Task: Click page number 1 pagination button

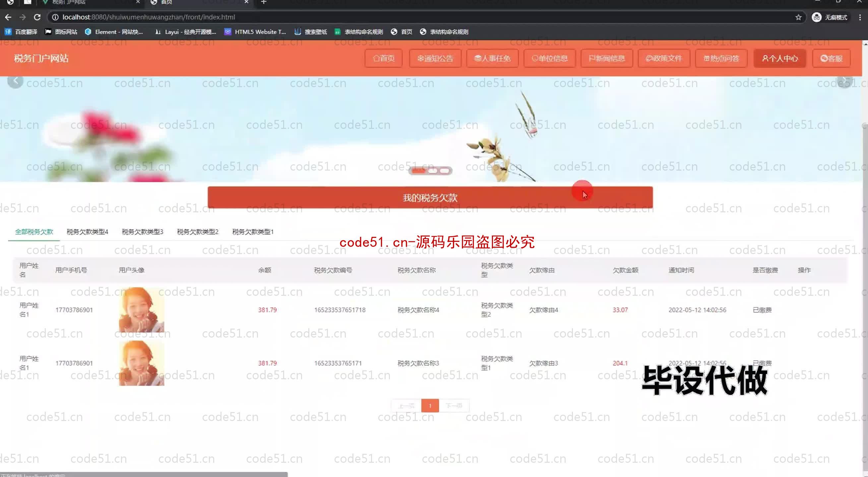Action: [x=430, y=405]
